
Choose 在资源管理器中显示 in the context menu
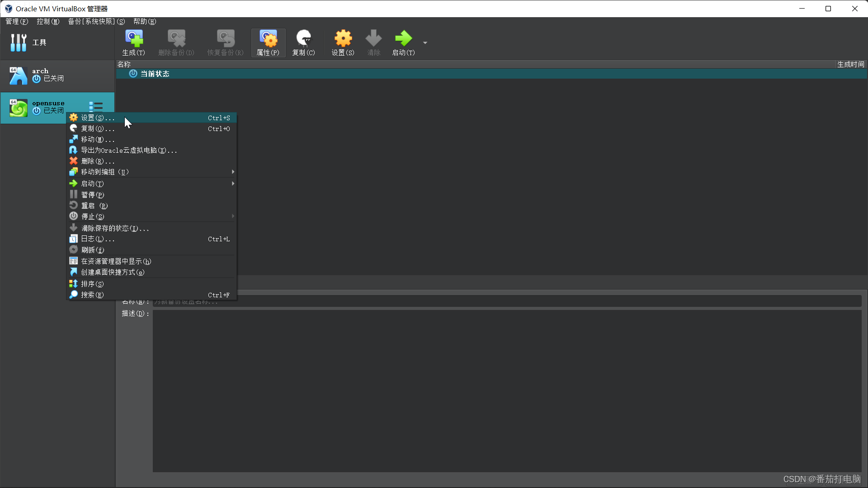(151, 262)
